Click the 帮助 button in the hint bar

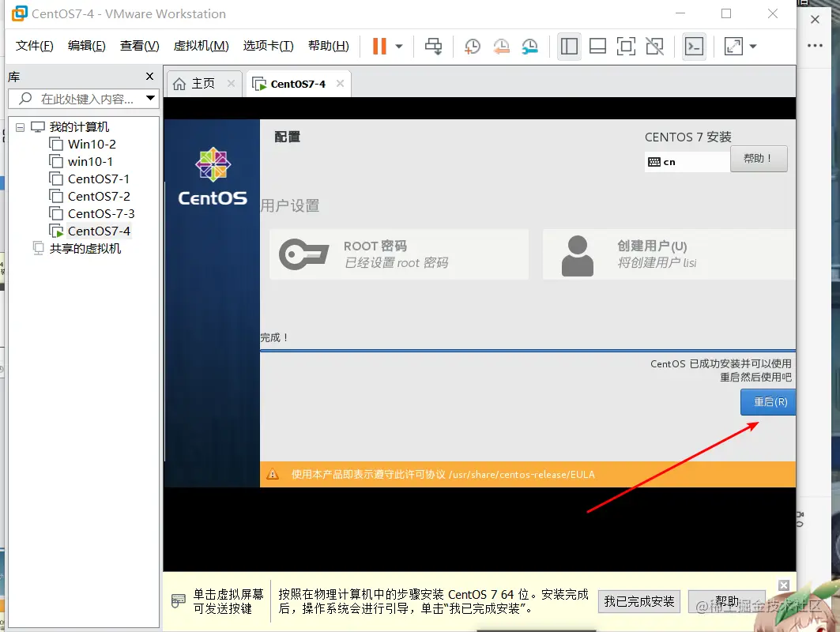click(727, 601)
